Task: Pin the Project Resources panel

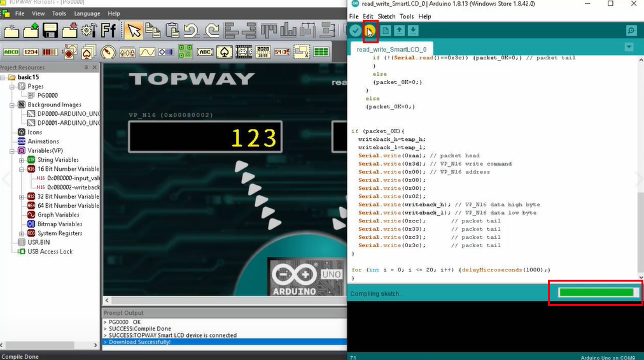Action: [x=87, y=68]
